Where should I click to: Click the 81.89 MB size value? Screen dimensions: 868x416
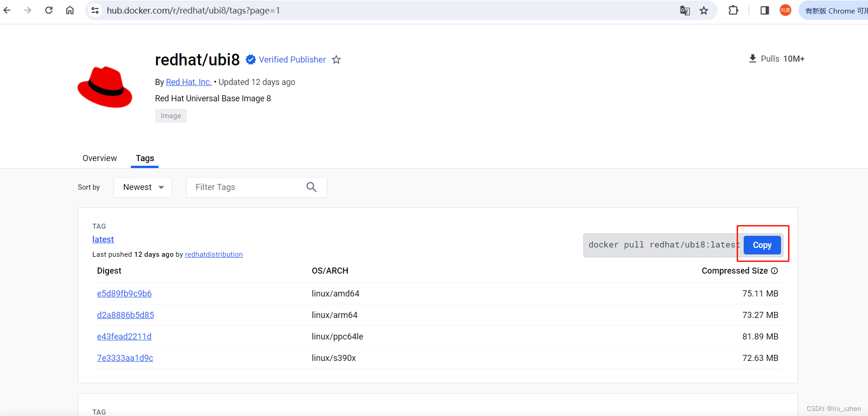click(760, 337)
